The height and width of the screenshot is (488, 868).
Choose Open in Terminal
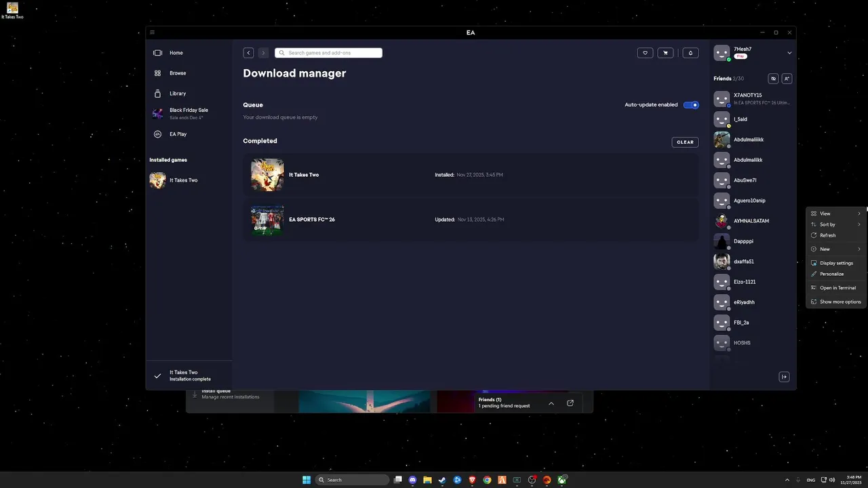coord(836,287)
